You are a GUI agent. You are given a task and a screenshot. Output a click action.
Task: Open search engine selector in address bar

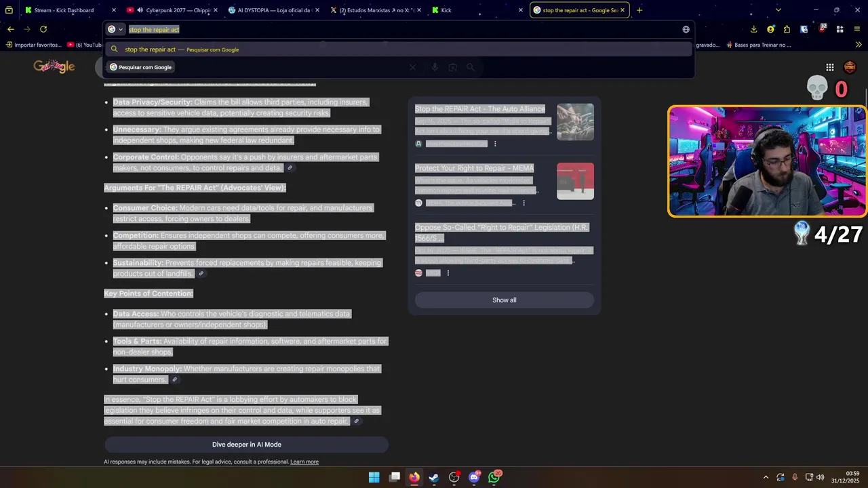(116, 29)
